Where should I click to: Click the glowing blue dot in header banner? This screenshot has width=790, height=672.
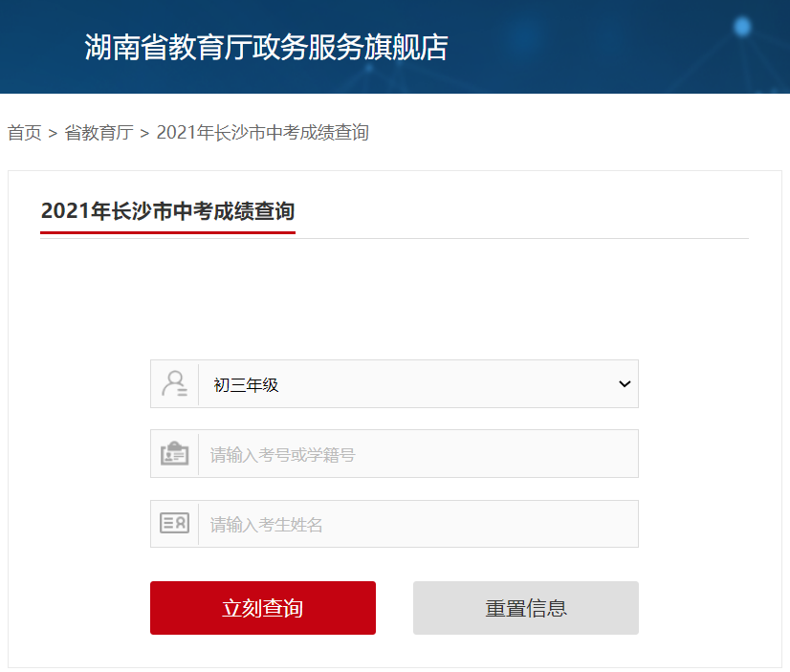tap(742, 26)
